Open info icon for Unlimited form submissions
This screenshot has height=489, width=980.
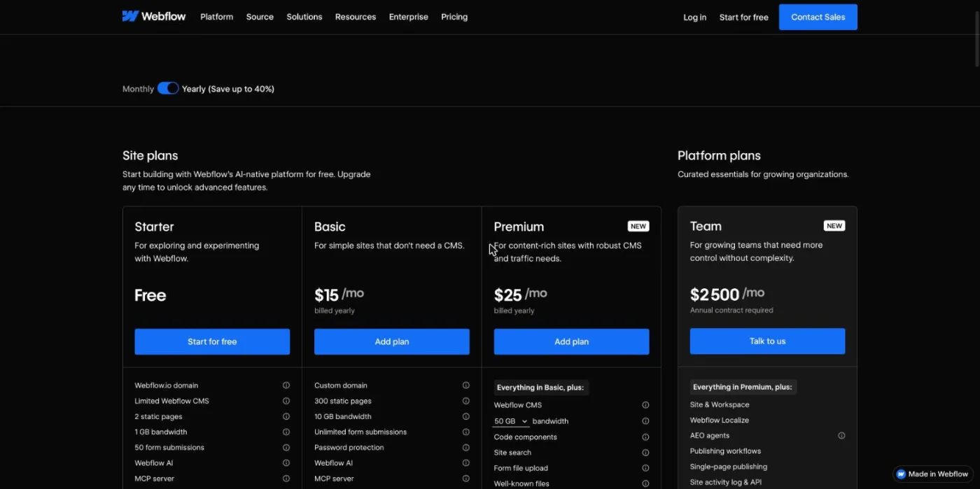tap(466, 432)
